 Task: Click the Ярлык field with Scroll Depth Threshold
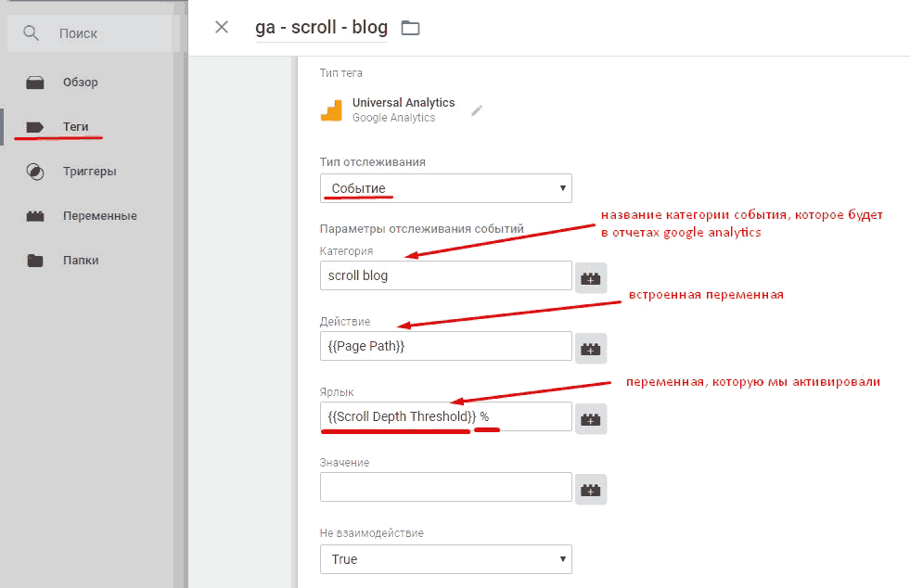[x=445, y=416]
